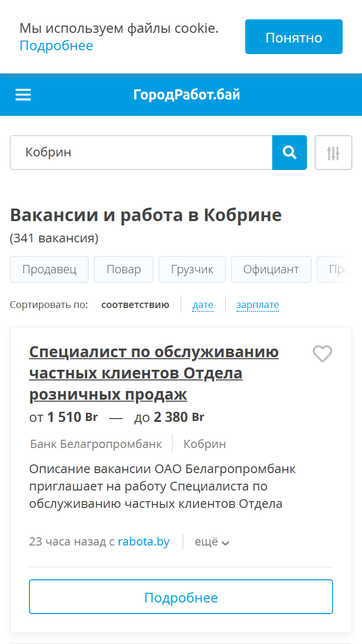Expand the 'ещё' source dropdown
362x644 pixels.
point(212,542)
